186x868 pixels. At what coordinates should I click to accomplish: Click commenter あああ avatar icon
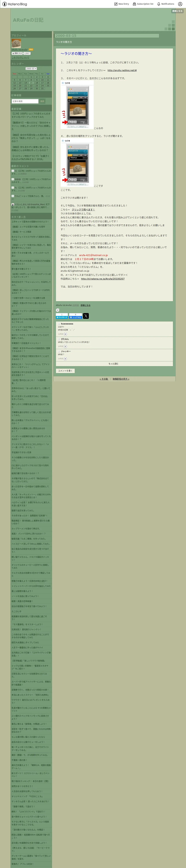pyautogui.click(x=13, y=179)
